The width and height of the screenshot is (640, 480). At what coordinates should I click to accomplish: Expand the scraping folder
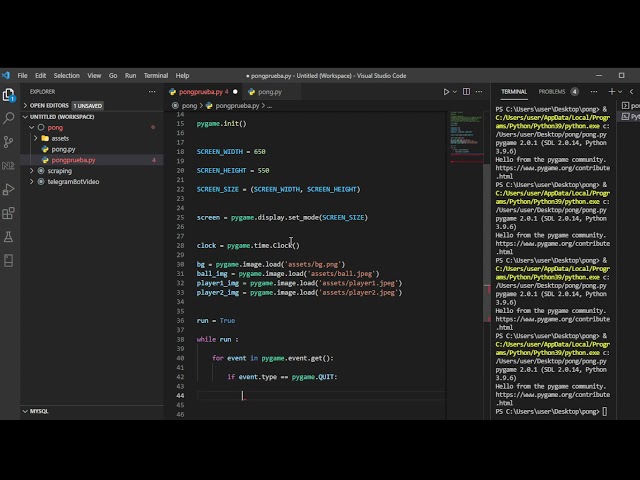point(31,171)
